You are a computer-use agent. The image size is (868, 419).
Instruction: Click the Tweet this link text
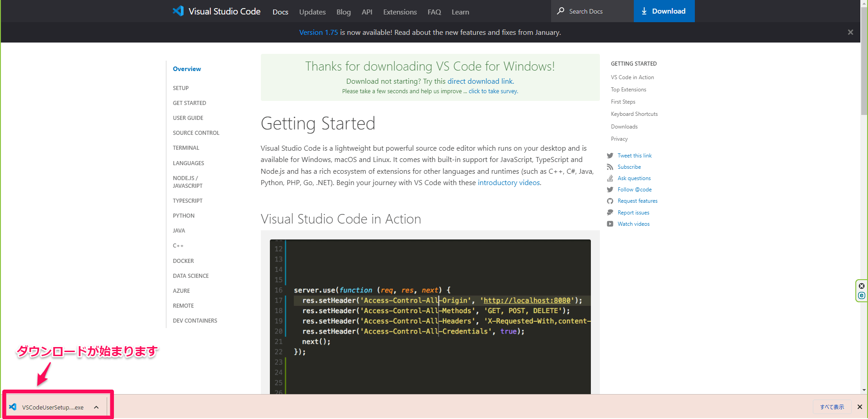[x=635, y=156]
